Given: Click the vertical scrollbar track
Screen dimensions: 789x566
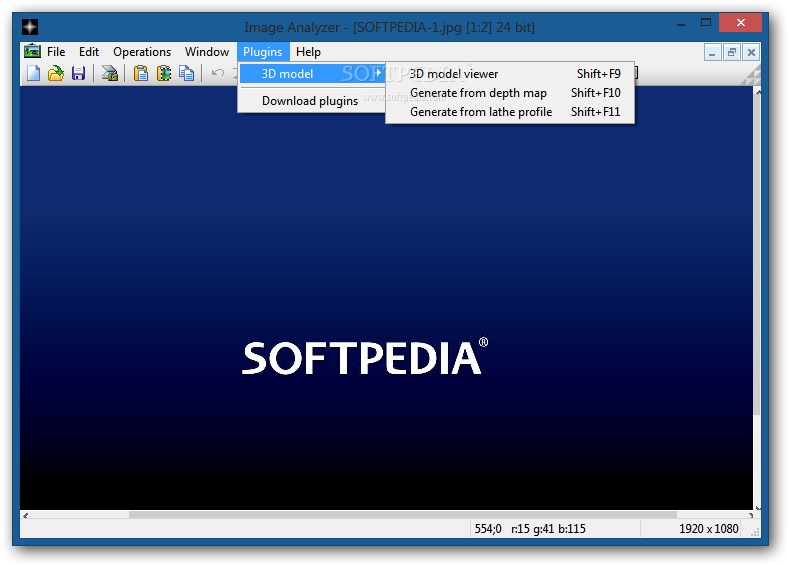Looking at the screenshot, I should (757, 458).
